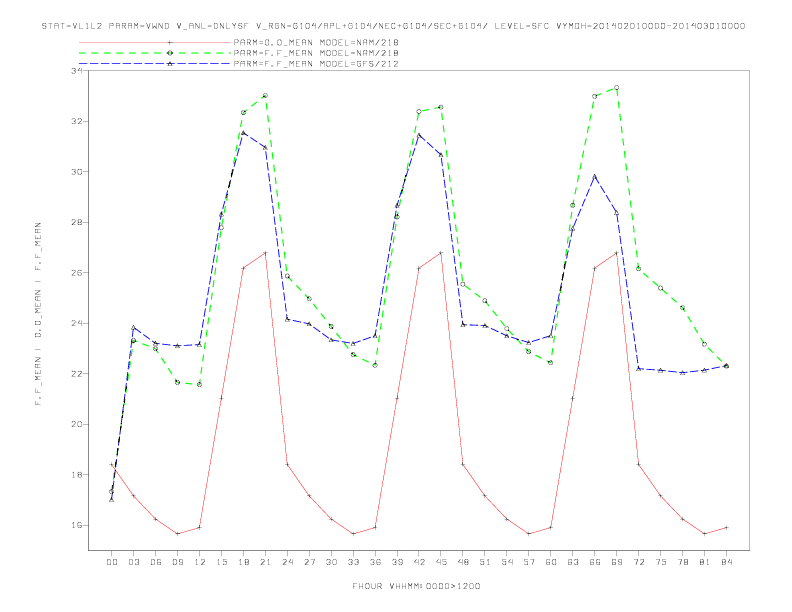Image resolution: width=792 pixels, height=612 pixels.
Task: Click x-axis tick label 69
Action: (x=617, y=562)
